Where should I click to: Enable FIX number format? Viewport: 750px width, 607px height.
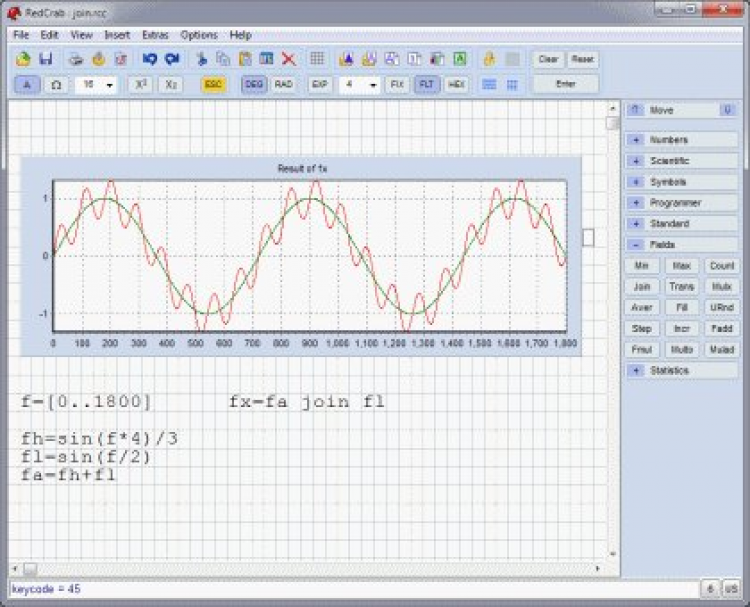(397, 85)
